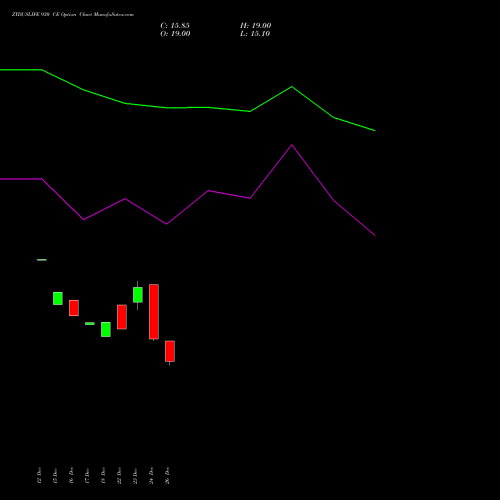The image size is (500, 500).
Task: Click the 15 Dec date axis label
Action: (55, 475)
